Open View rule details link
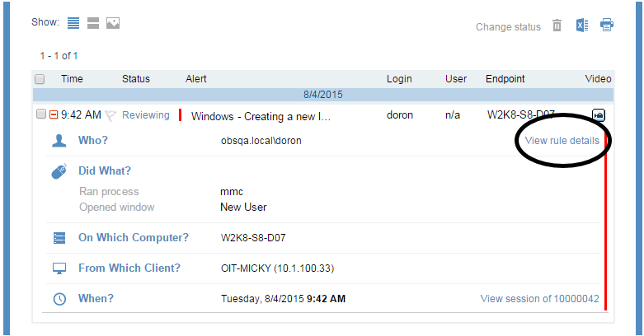Image resolution: width=644 pixels, height=336 pixels. tap(562, 141)
